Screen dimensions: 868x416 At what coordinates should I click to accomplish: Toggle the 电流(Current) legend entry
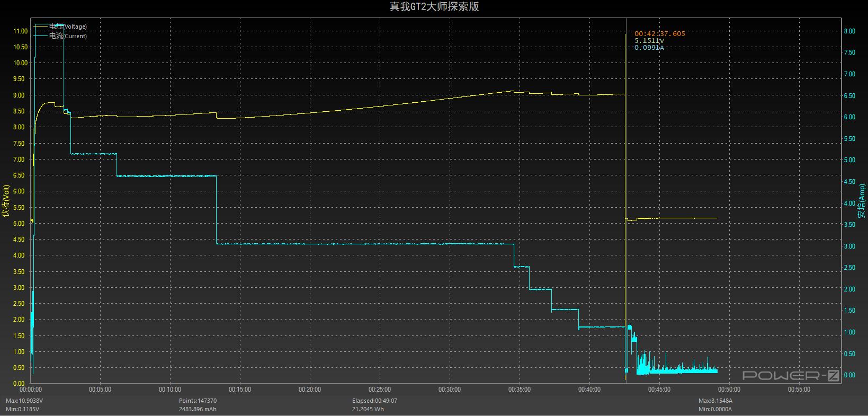pyautogui.click(x=67, y=36)
